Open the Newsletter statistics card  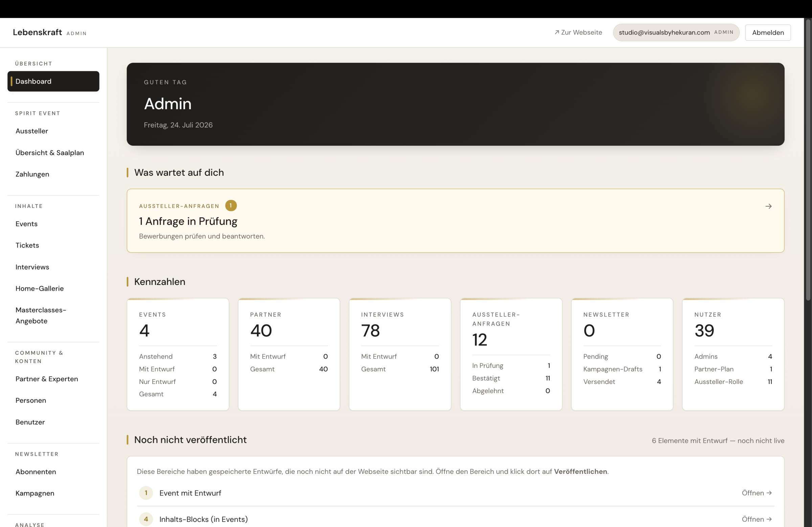tap(622, 354)
